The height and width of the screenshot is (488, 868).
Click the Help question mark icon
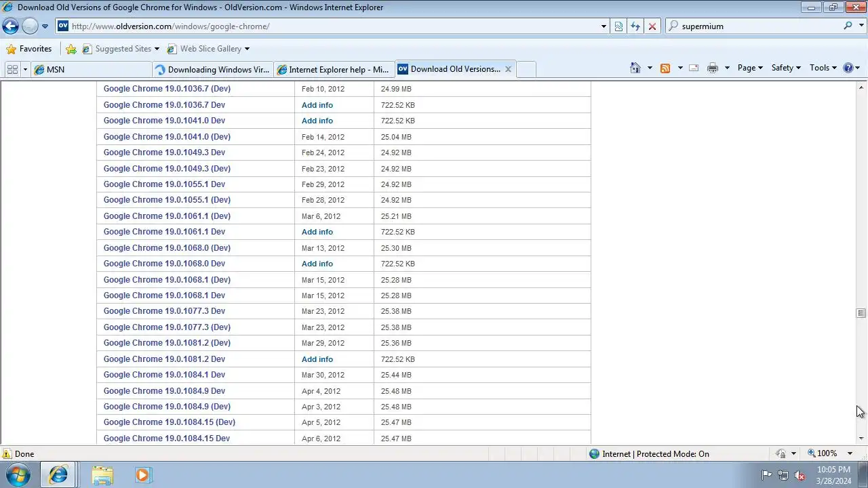[x=848, y=68]
